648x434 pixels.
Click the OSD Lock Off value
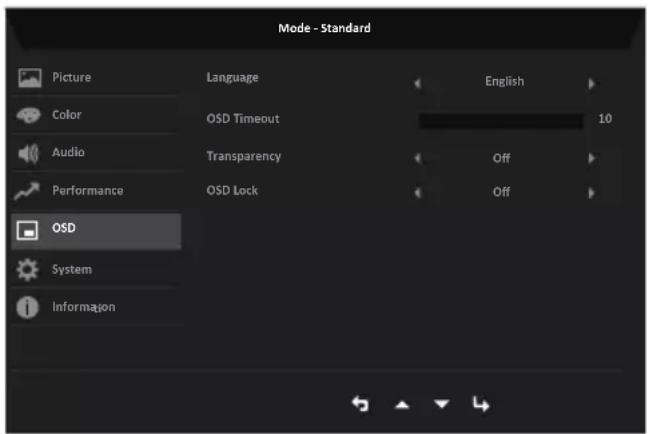click(x=501, y=192)
